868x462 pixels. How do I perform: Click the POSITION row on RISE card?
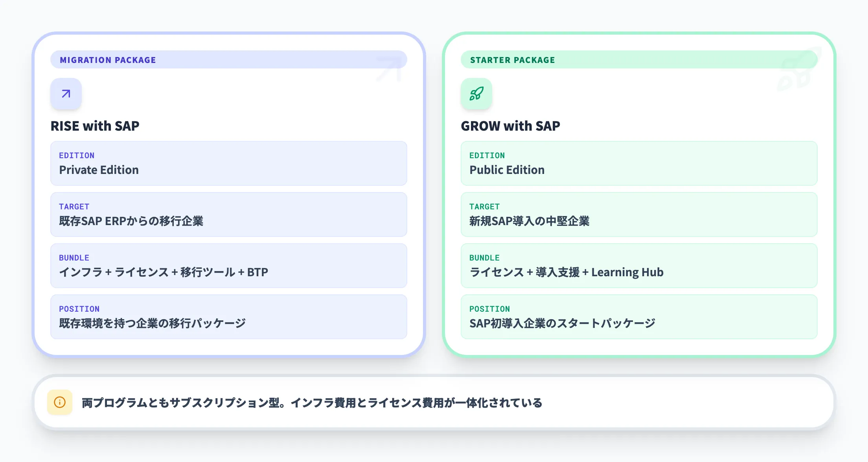coord(228,316)
